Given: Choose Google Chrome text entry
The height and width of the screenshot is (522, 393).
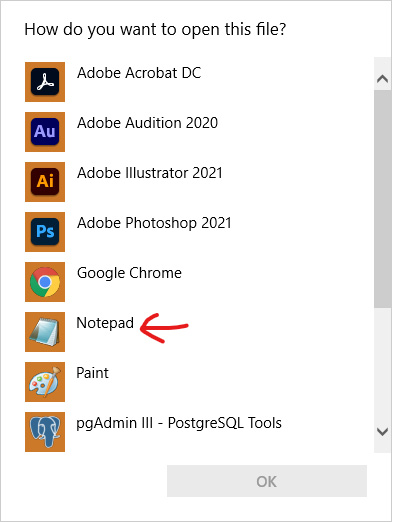Looking at the screenshot, I should [x=129, y=273].
